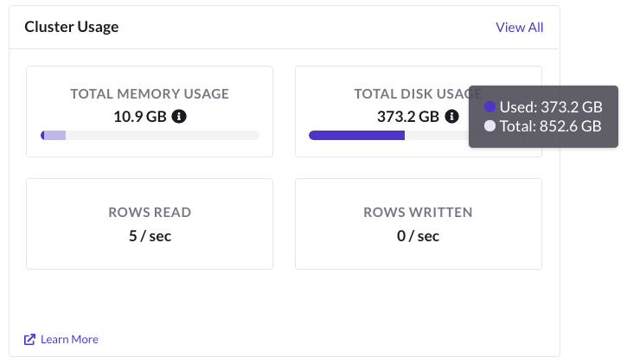627x364 pixels.
Task: Click the Total Memory Usage label
Action: coord(150,94)
